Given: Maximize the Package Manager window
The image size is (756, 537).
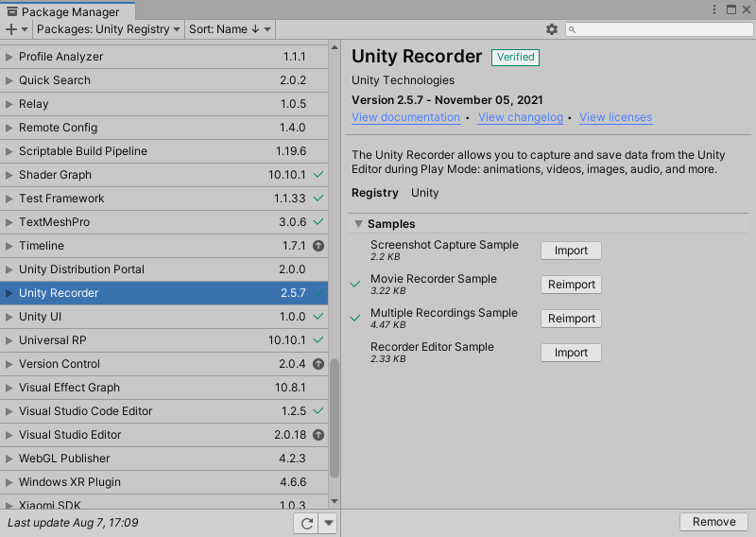Looking at the screenshot, I should [x=731, y=9].
